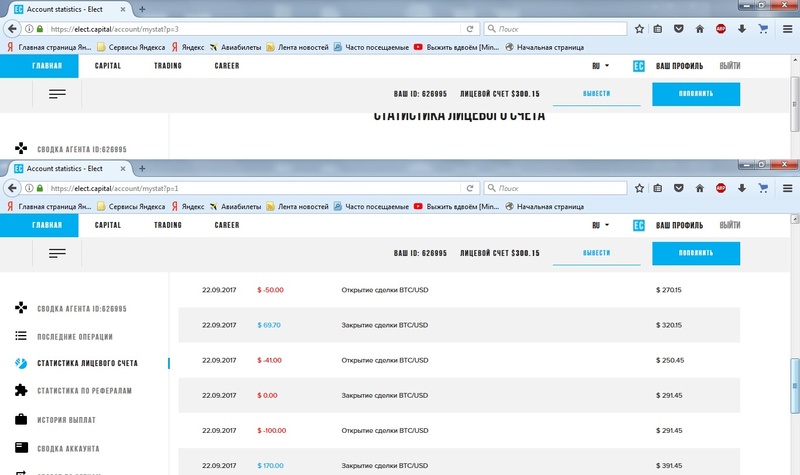Screen dimensions: 800x475
Task: Reload page in the lower browser window
Action: (470, 188)
